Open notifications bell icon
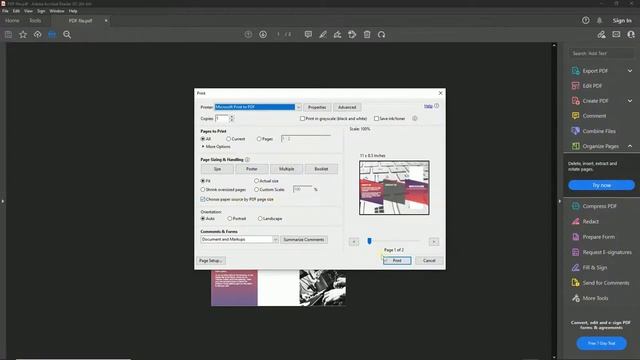Viewport: 640px width, 360px height. click(600, 20)
